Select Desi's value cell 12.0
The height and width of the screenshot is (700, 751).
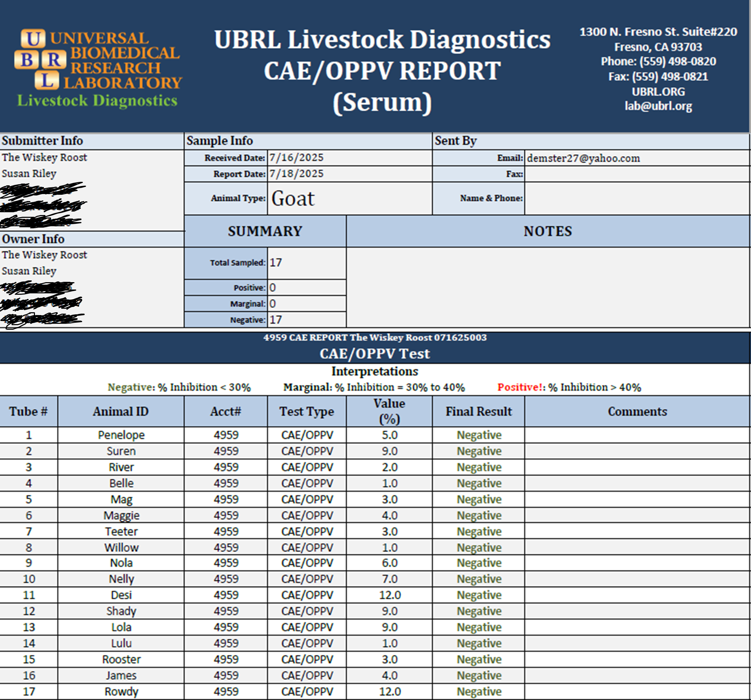[x=389, y=595]
